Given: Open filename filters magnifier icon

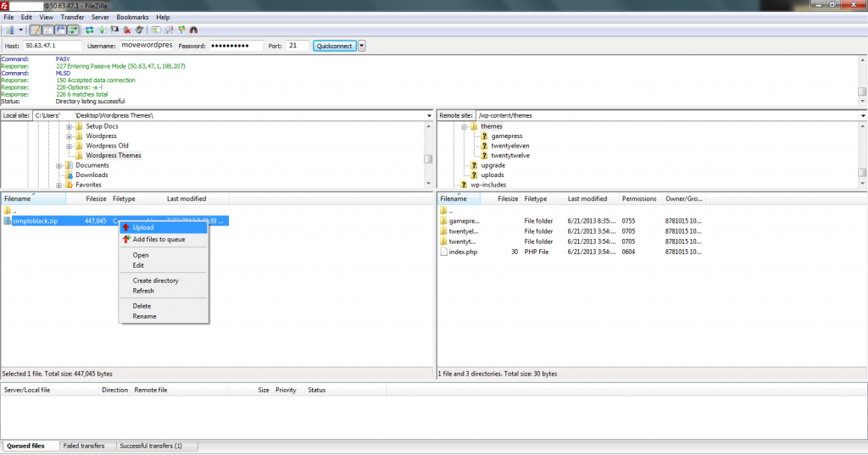Looking at the screenshot, I should (x=169, y=30).
